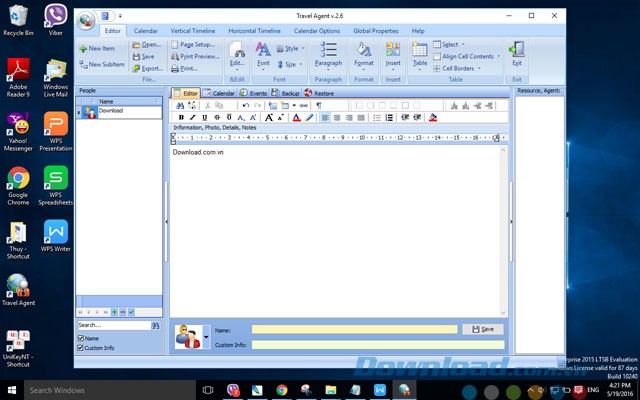The image size is (640, 400).
Task: Click the find binoculars icon beside Search
Action: (155, 326)
